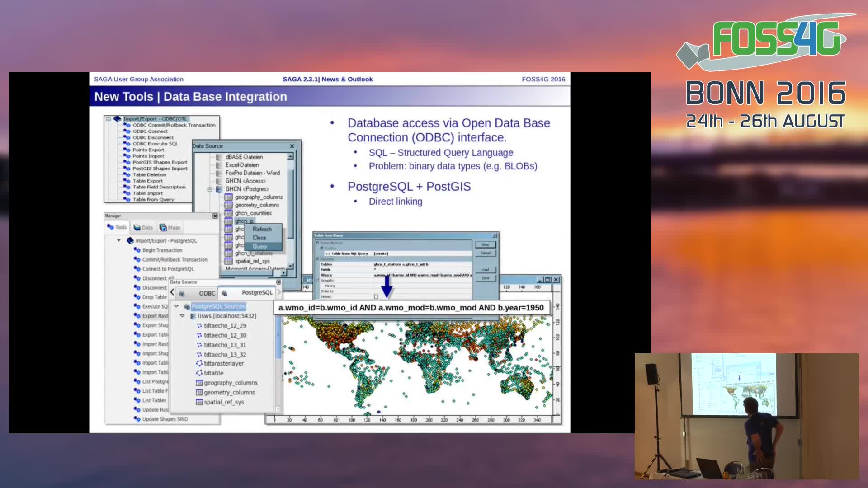Screen dimensions: 868x488
Task: Click the List Tables tool icon
Action: coord(137,400)
